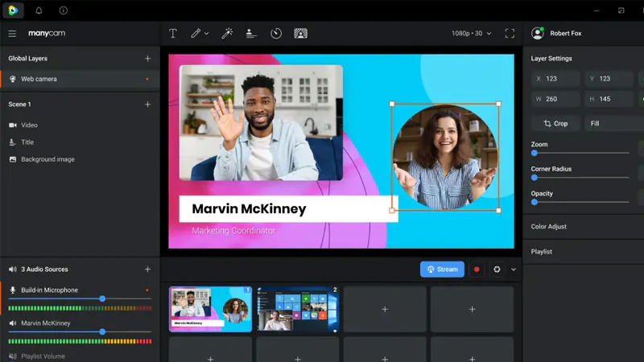
Task: Open the timer clock tool
Action: [276, 33]
